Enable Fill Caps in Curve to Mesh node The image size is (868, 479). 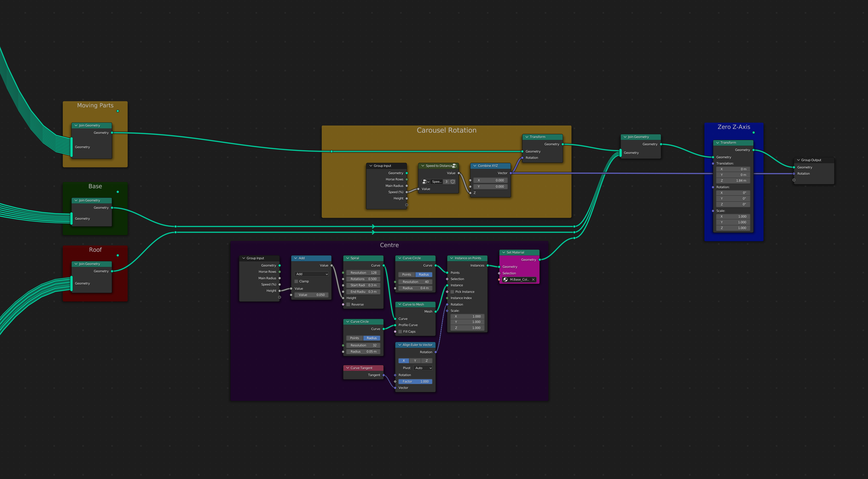pyautogui.click(x=400, y=332)
